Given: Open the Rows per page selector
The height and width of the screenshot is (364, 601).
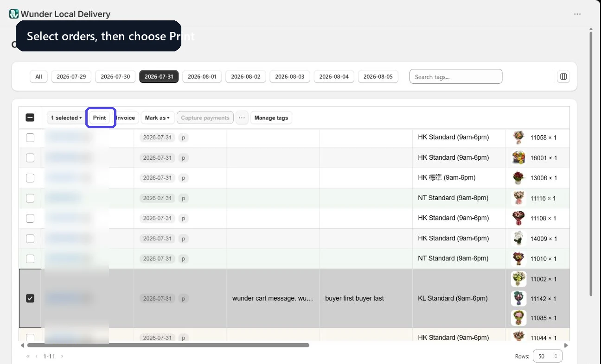Looking at the screenshot, I should click(548, 356).
